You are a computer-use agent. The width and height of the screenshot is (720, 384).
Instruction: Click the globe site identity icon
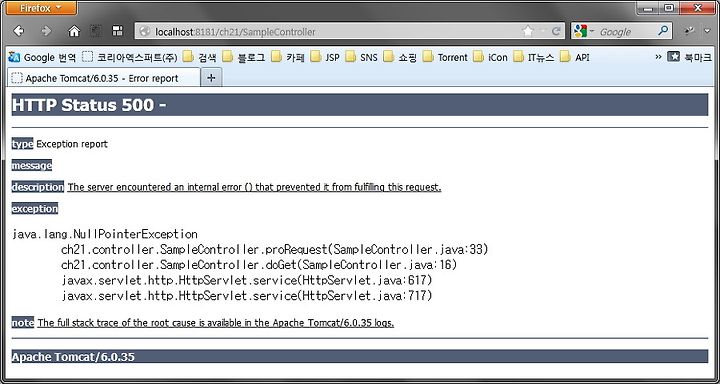tap(145, 32)
